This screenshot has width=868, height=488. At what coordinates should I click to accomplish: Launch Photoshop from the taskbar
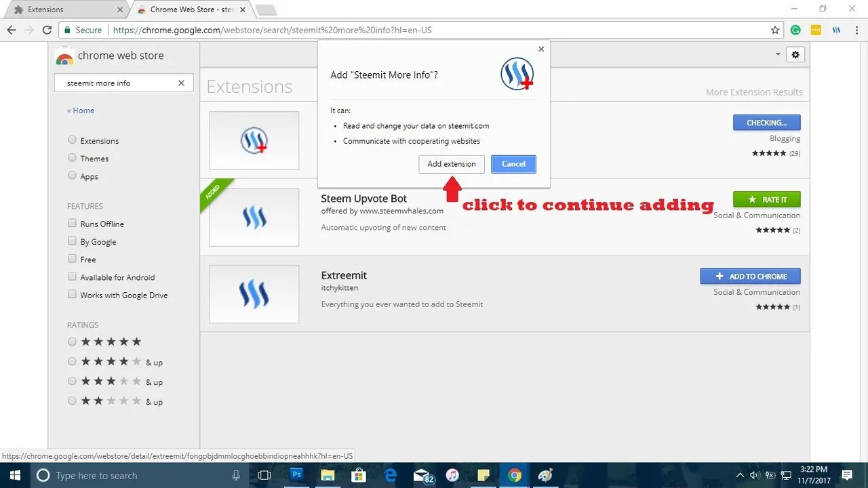[x=296, y=475]
